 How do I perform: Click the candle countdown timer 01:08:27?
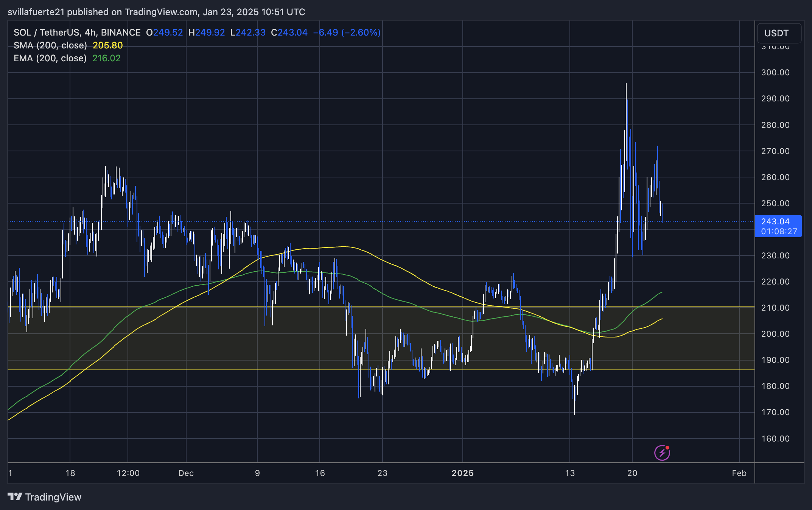(x=778, y=232)
